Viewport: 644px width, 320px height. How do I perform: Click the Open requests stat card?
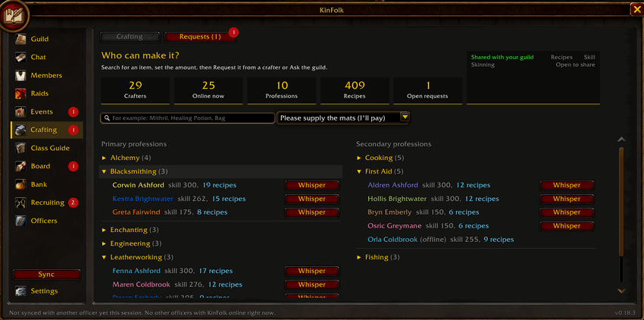tap(427, 90)
